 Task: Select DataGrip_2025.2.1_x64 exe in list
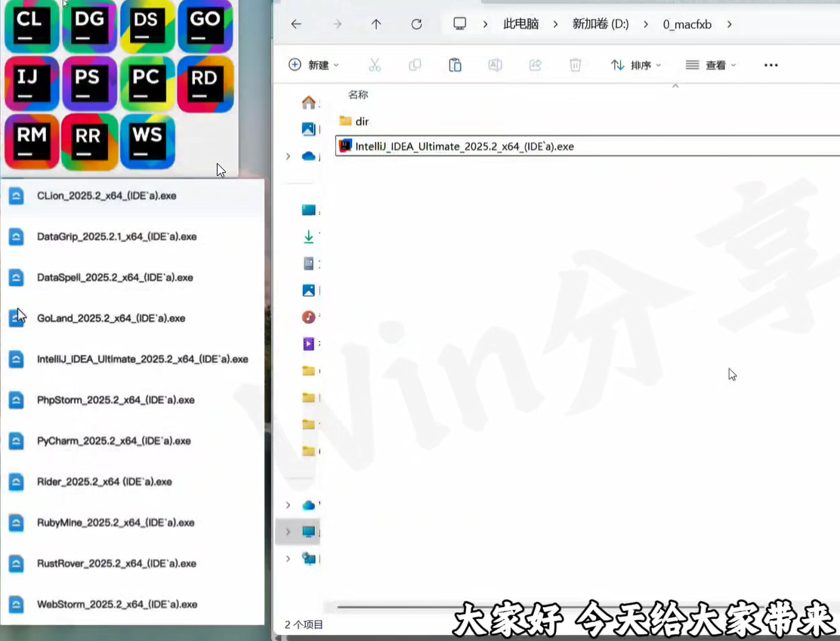click(x=132, y=236)
